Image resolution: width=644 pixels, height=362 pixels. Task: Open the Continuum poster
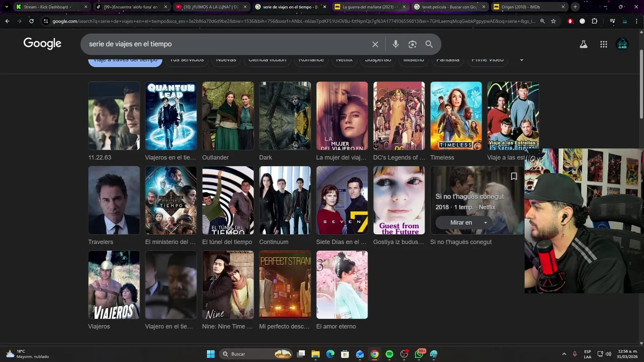coord(285,200)
